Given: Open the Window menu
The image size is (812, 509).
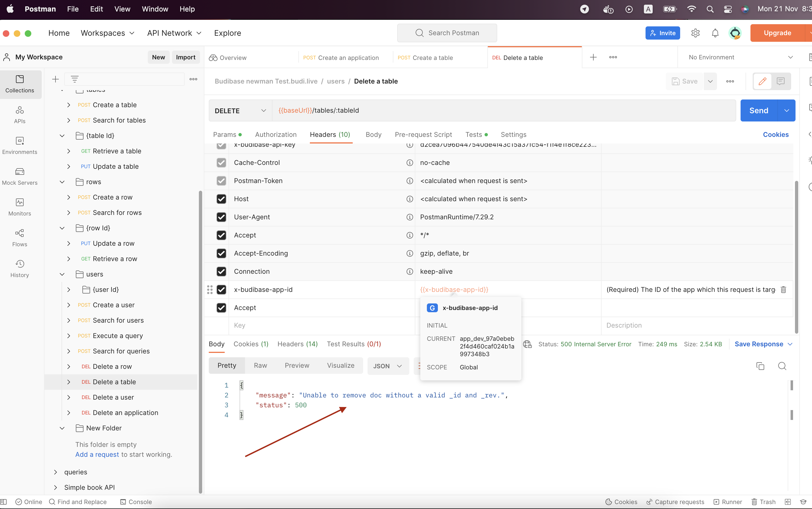Looking at the screenshot, I should point(155,9).
